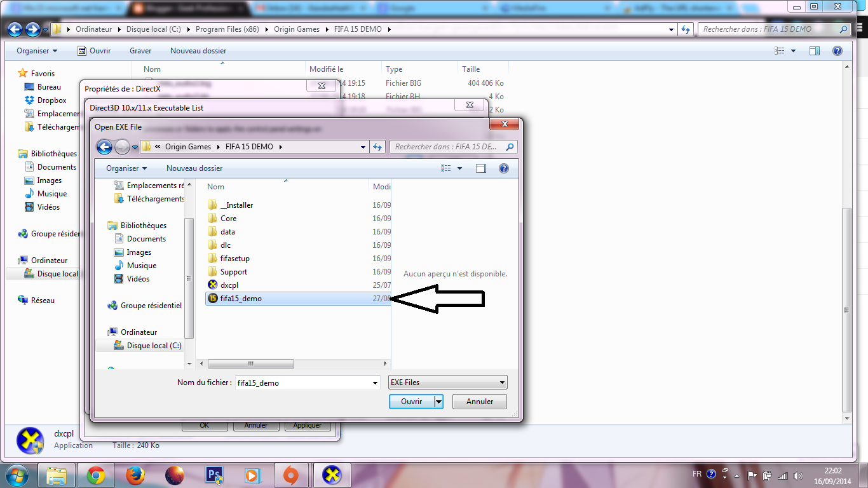
Task: Select Bibliothèques in the dialog sidebar
Action: (143, 226)
